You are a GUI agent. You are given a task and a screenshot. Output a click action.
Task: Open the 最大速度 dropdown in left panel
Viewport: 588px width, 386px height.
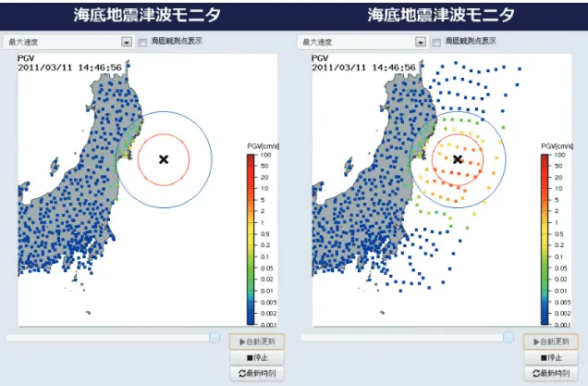[68, 42]
